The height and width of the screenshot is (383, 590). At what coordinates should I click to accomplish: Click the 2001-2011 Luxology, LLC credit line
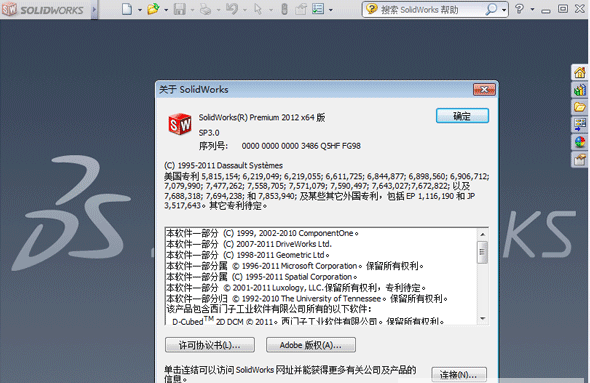(x=296, y=288)
